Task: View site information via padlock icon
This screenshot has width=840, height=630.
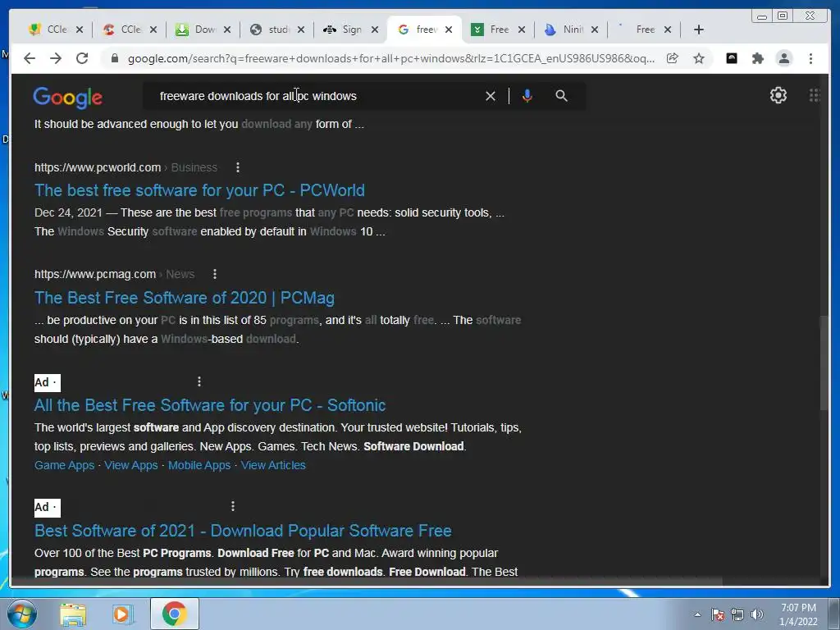Action: (114, 58)
